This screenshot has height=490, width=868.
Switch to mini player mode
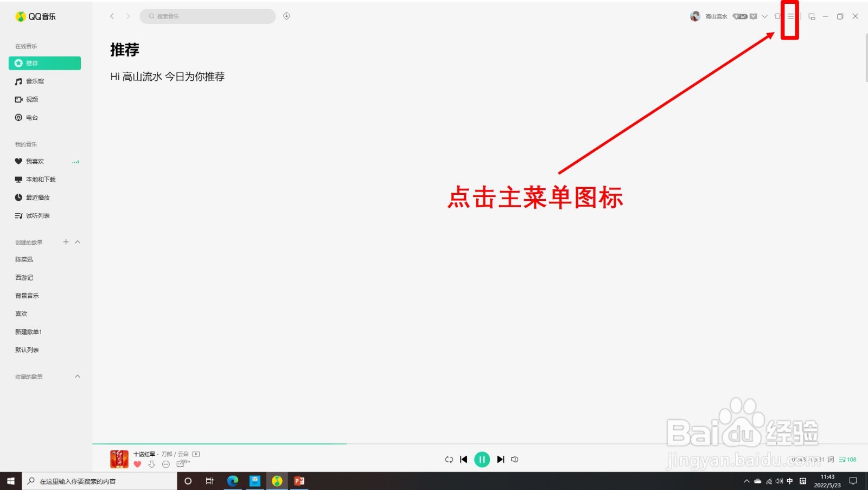(x=812, y=16)
